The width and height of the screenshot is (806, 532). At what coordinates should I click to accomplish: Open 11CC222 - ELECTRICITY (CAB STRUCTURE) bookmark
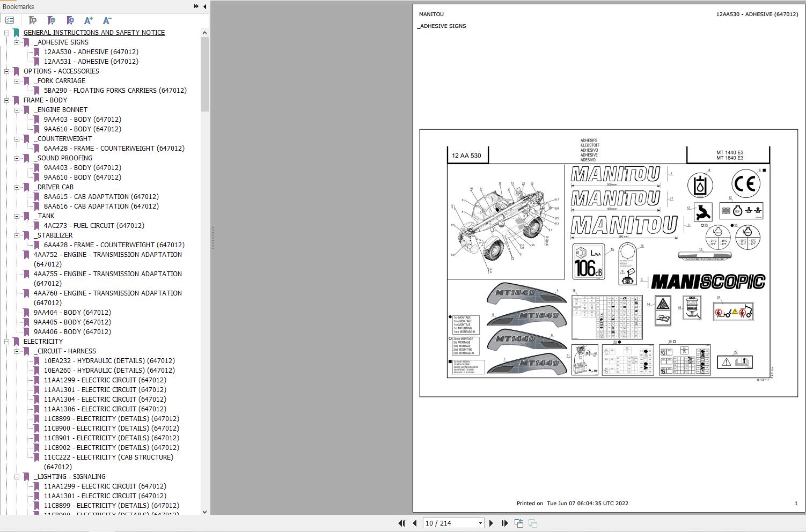(109, 462)
